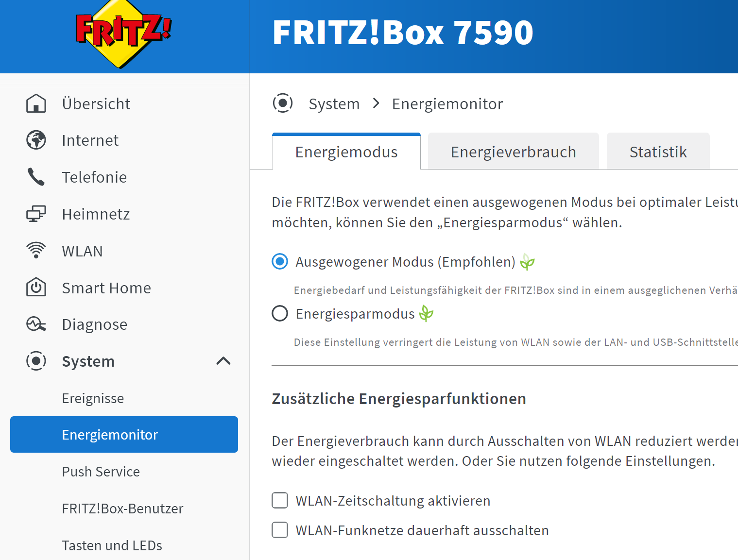Click the FRITZ!Box 7590 title
738x560 pixels.
[403, 33]
